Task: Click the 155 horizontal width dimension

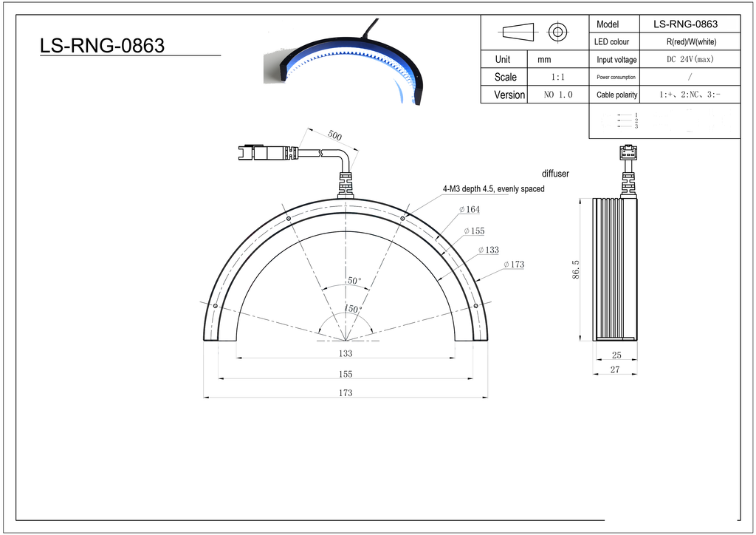Action: [x=346, y=375]
